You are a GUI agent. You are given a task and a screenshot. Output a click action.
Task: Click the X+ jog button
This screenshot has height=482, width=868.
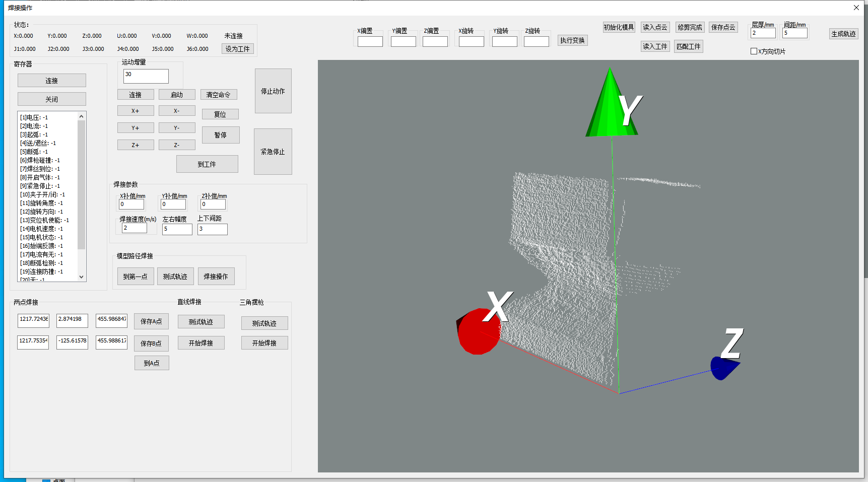[136, 111]
